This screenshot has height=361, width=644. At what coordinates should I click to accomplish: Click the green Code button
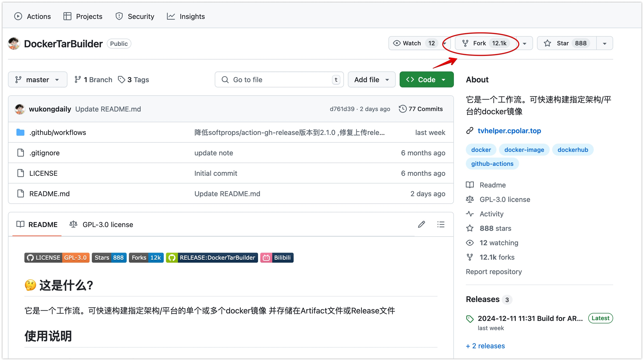[x=426, y=80]
